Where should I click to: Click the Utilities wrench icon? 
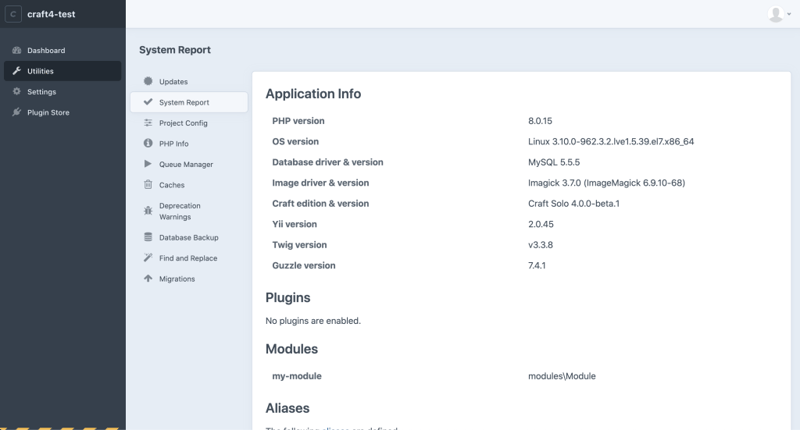pyautogui.click(x=16, y=71)
